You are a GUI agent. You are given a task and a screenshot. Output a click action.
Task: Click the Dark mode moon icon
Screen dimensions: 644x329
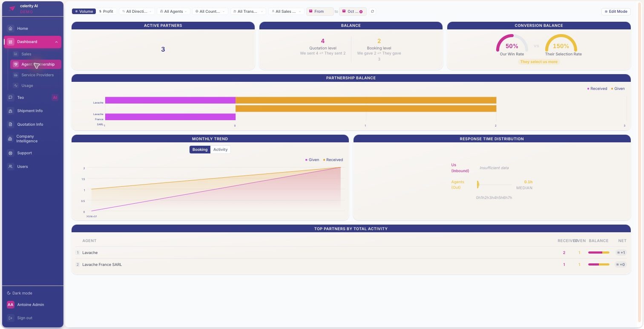click(9, 293)
